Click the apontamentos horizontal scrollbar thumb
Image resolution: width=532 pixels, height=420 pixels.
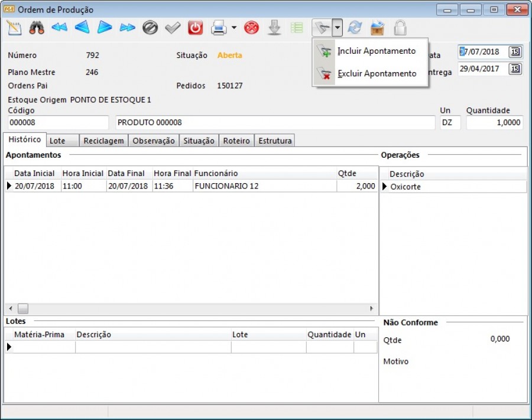(23, 308)
